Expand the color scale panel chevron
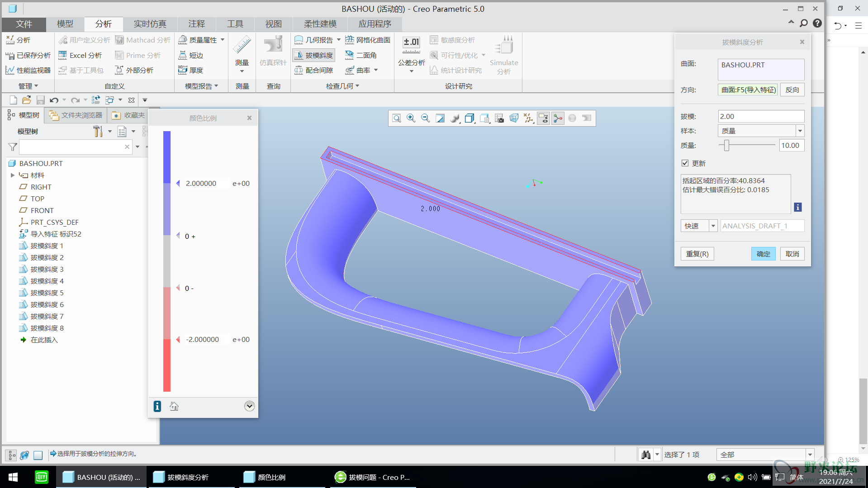Image resolution: width=868 pixels, height=488 pixels. 249,406
